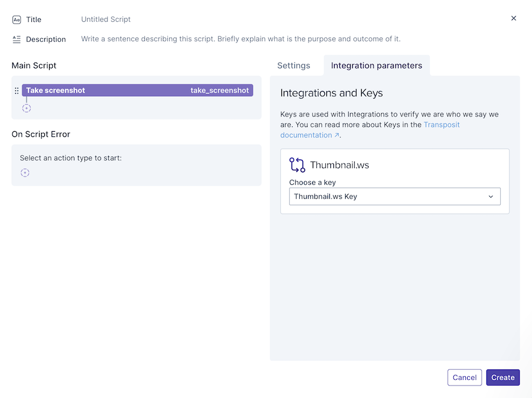Focus the script description text field
Image resolution: width=532 pixels, height=398 pixels.
point(241,39)
